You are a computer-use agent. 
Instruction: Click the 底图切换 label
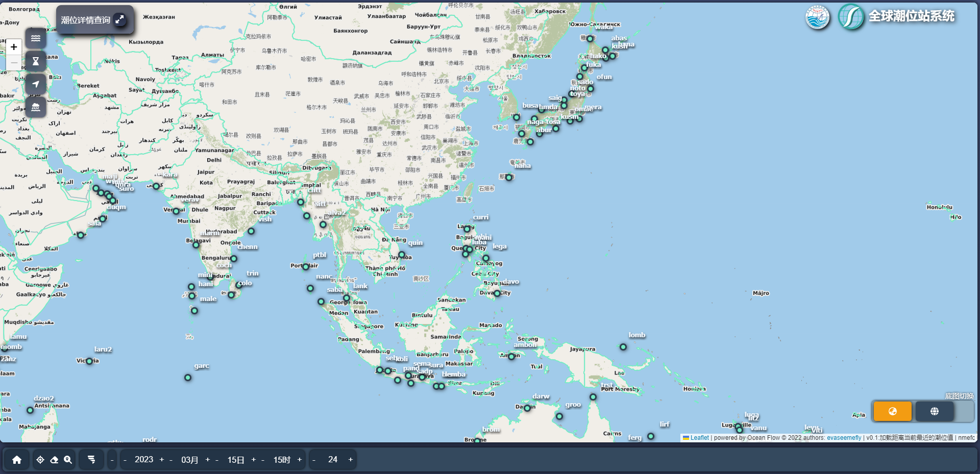959,396
